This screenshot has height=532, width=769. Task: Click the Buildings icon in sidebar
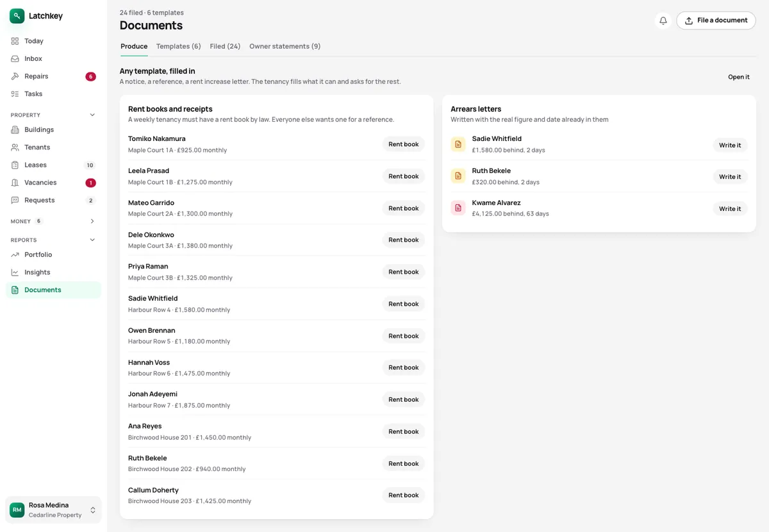pyautogui.click(x=15, y=130)
